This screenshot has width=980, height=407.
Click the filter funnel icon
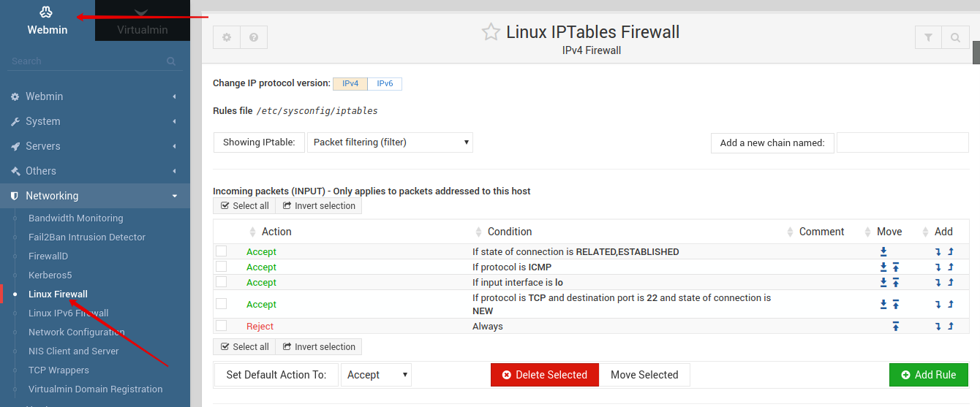[928, 37]
